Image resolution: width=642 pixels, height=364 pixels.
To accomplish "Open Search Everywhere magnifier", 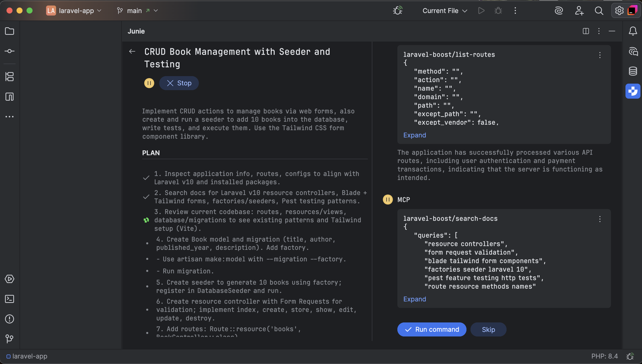I will coord(599,11).
